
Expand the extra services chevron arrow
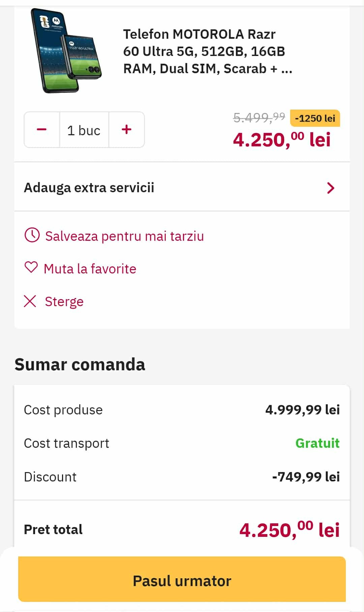[331, 188]
